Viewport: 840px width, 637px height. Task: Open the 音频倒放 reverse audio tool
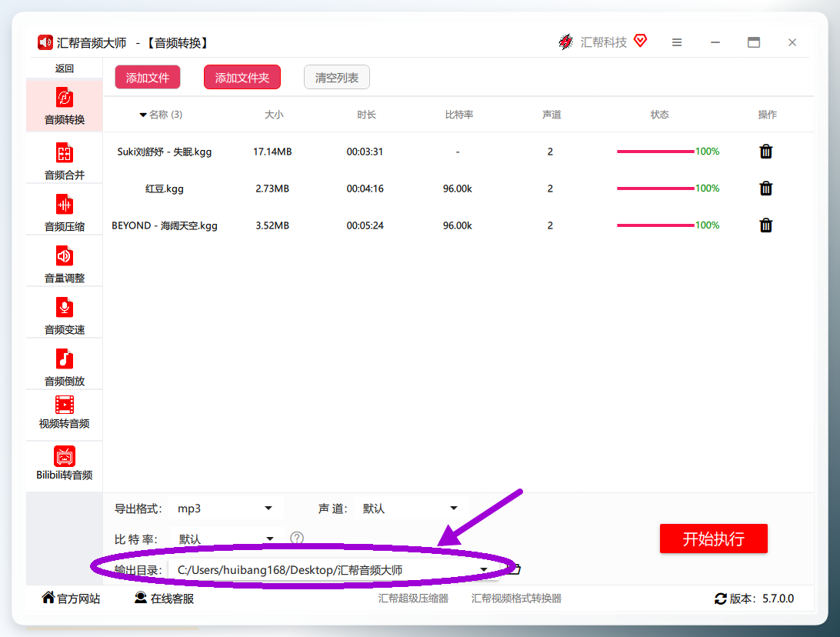point(65,367)
